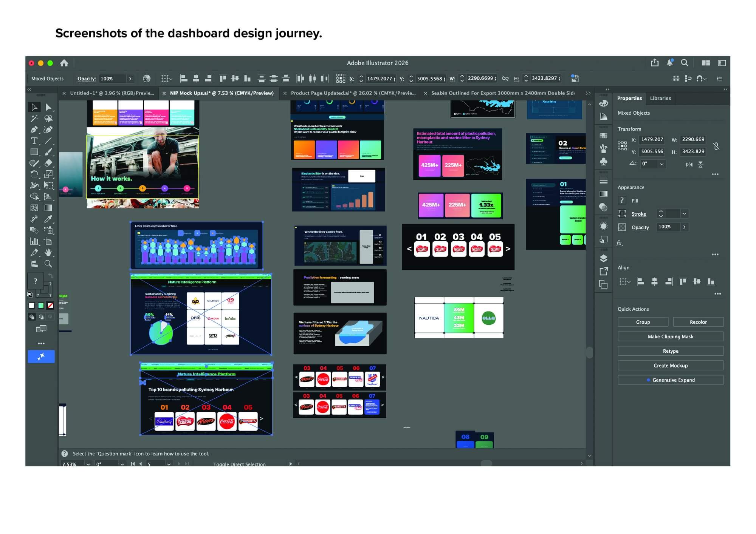The image size is (756, 534).
Task: Select the Gradient tool in toolbar
Action: [x=48, y=208]
